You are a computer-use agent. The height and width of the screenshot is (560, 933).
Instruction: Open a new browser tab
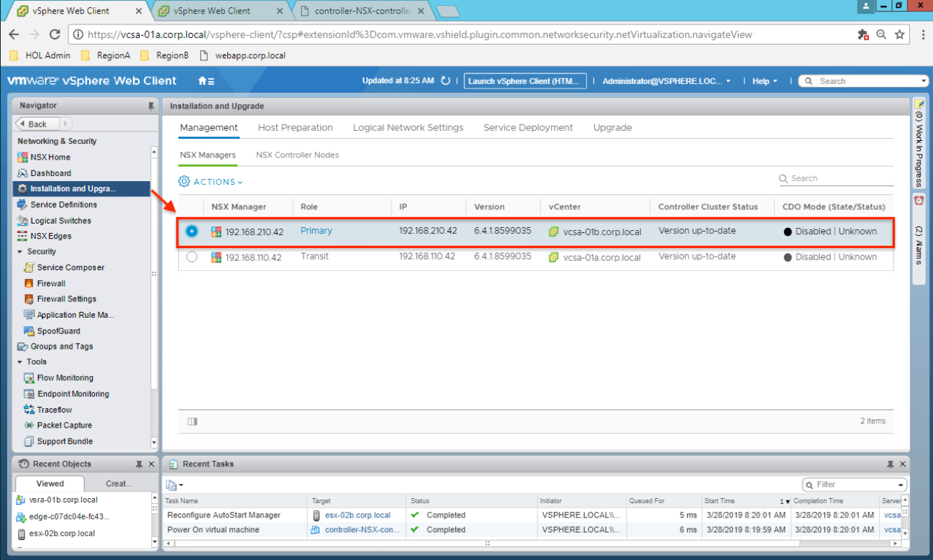pyautogui.click(x=447, y=11)
